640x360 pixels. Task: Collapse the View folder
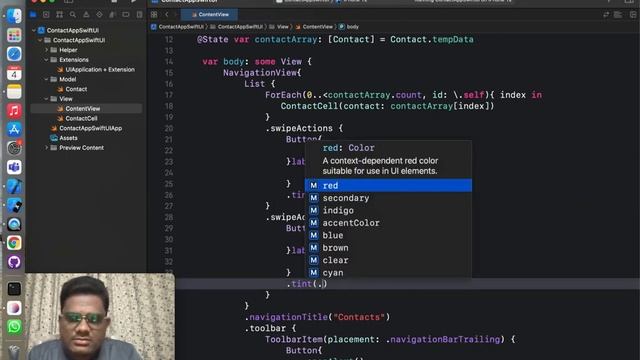pos(47,99)
